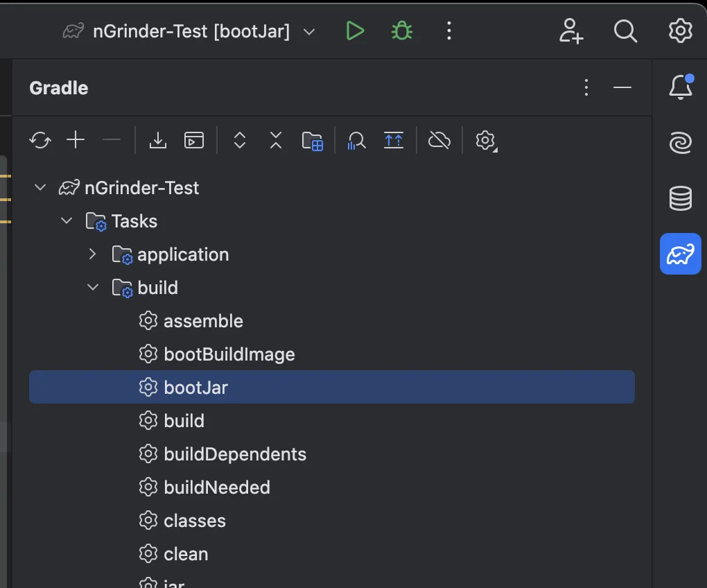
Task: Select the clean task
Action: coord(332,554)
